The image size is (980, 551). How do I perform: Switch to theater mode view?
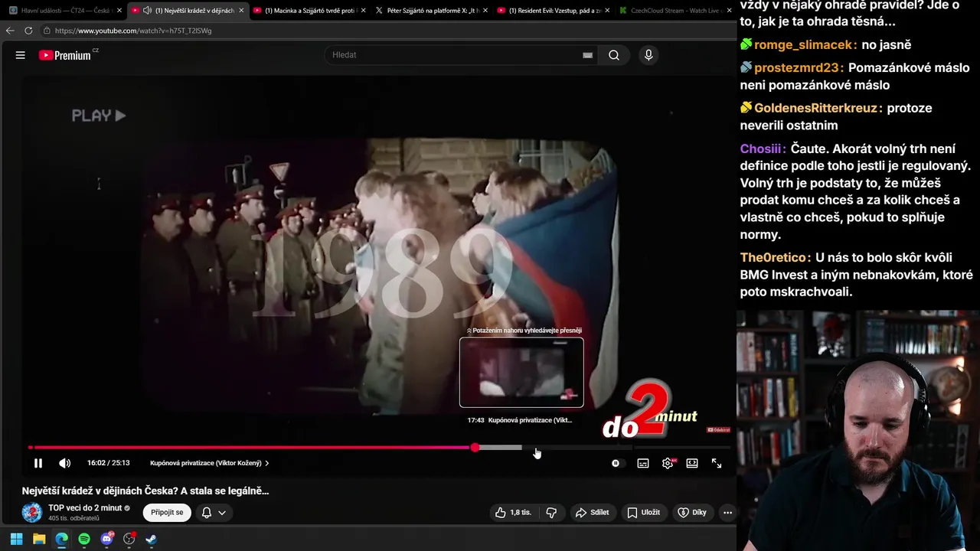(692, 463)
